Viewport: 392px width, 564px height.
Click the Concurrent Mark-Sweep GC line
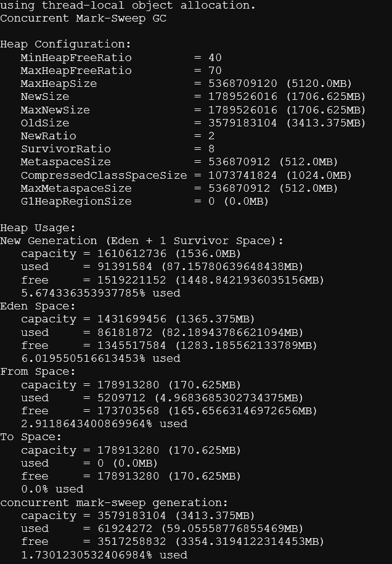[x=83, y=18]
